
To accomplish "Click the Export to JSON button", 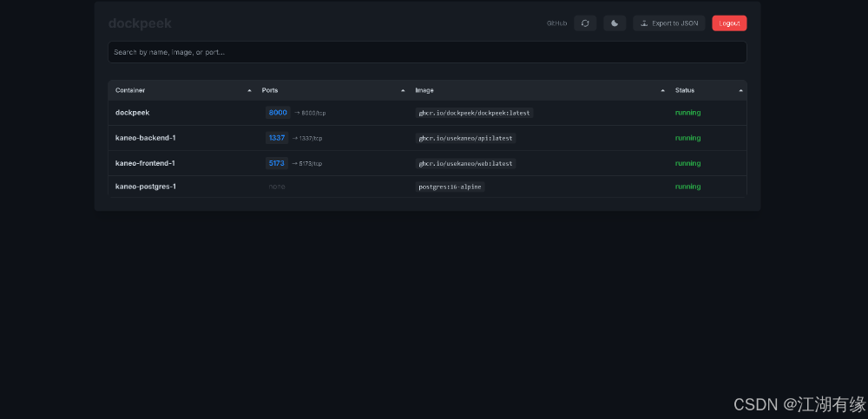I will point(668,23).
